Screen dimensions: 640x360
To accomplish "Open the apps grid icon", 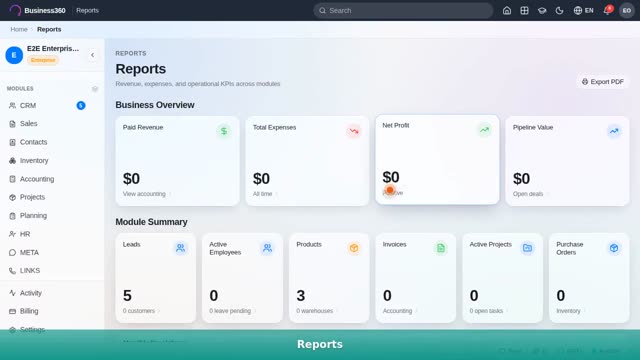I will point(524,11).
